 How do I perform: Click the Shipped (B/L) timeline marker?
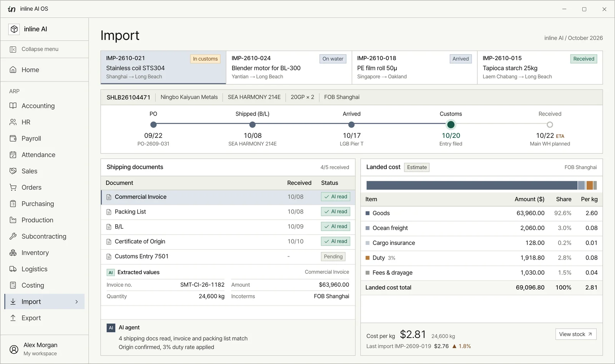tap(253, 124)
